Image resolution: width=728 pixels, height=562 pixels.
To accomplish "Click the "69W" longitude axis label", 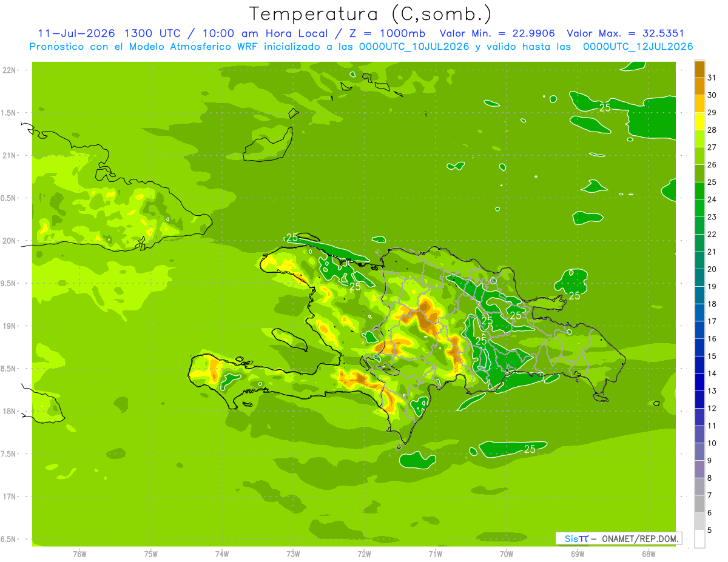I will point(578,554).
